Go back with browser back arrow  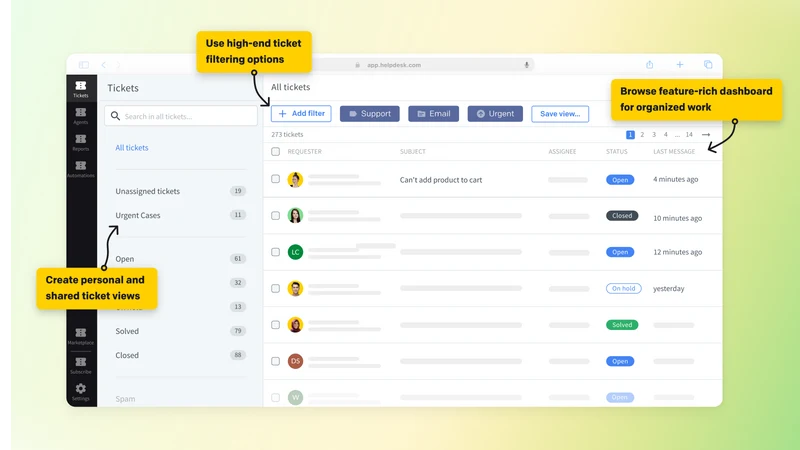click(x=104, y=65)
